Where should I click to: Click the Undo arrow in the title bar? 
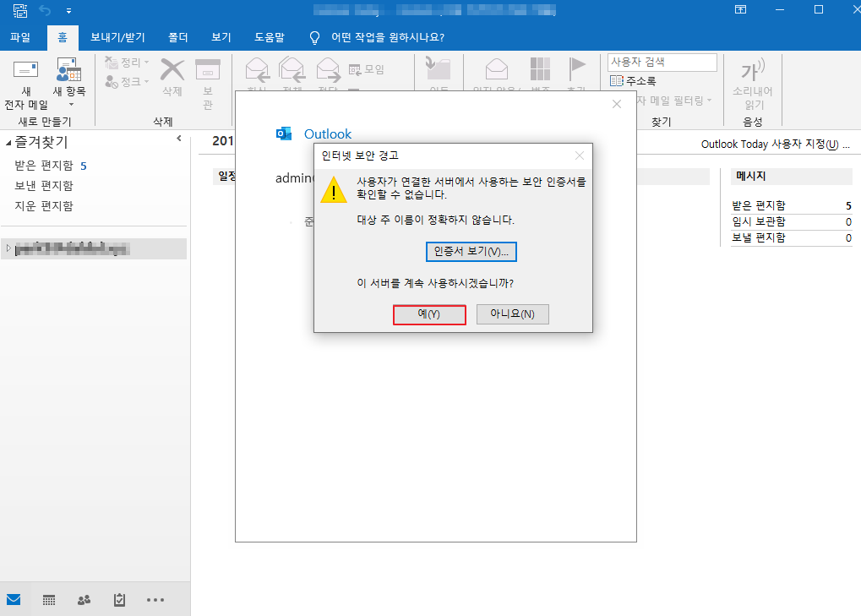tap(45, 10)
